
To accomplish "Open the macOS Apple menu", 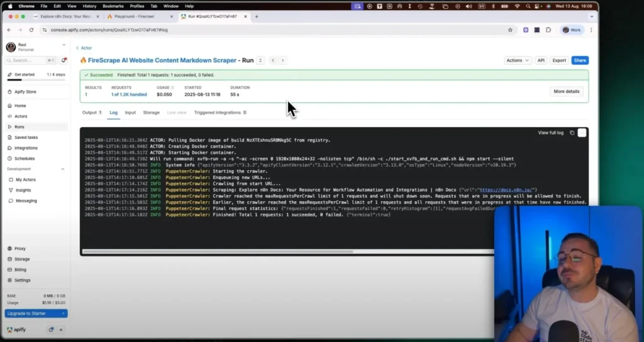I will tap(10, 6).
